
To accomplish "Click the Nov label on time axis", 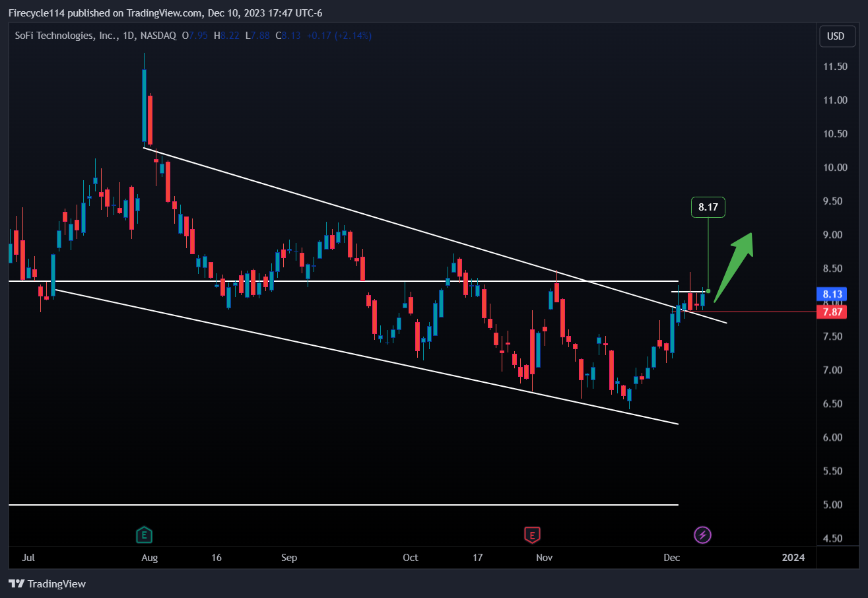I will pos(544,558).
